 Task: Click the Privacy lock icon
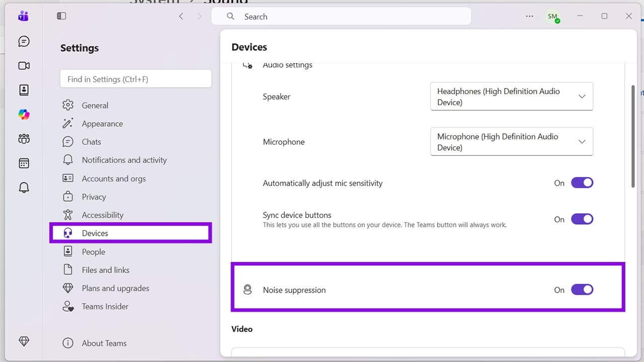(x=68, y=197)
